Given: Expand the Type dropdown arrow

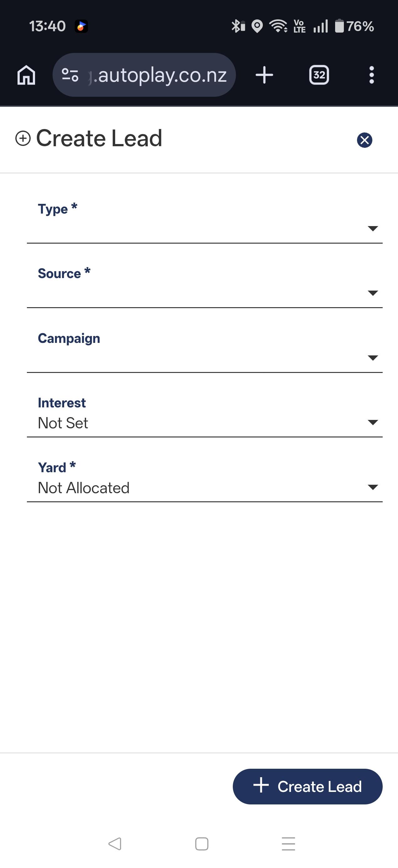Looking at the screenshot, I should click(x=372, y=229).
